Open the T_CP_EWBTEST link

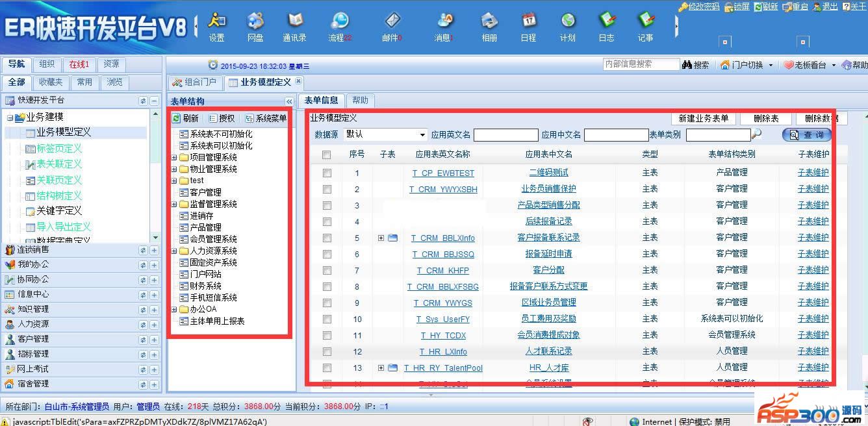[x=443, y=173]
